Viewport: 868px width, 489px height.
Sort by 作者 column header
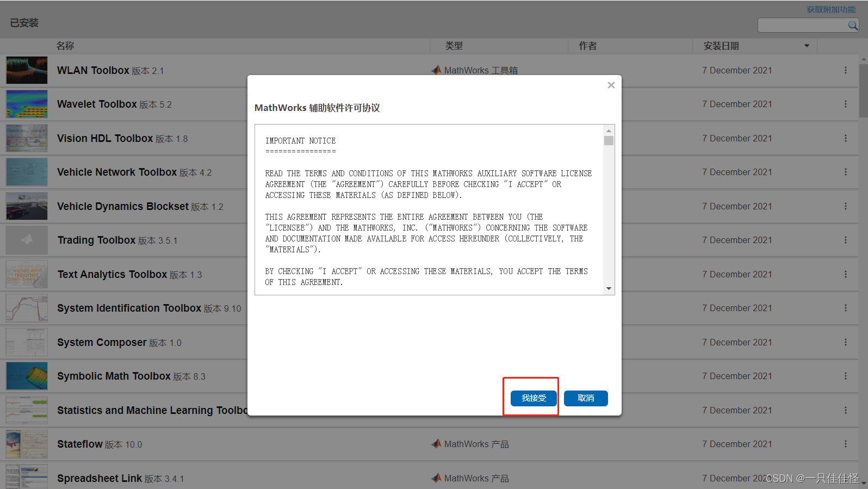[x=588, y=46]
